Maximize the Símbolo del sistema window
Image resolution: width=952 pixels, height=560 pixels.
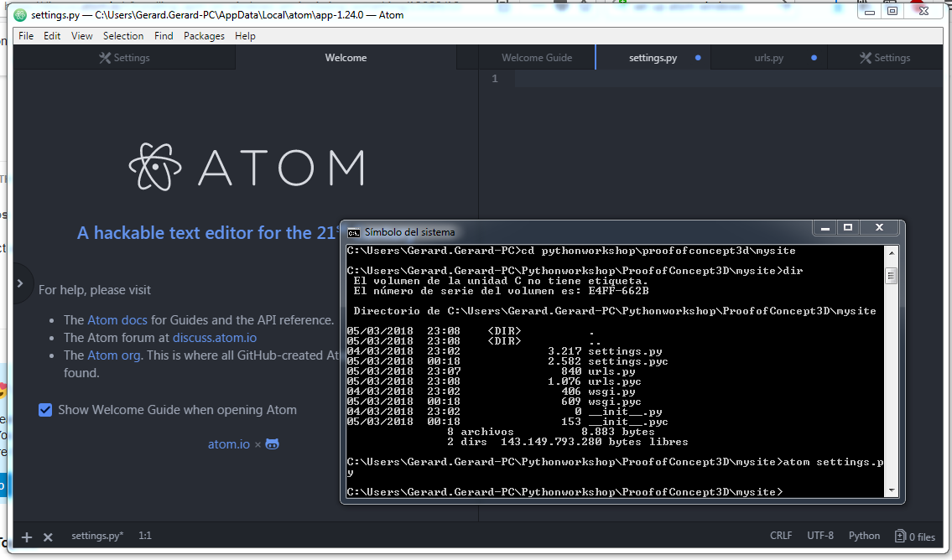[847, 228]
